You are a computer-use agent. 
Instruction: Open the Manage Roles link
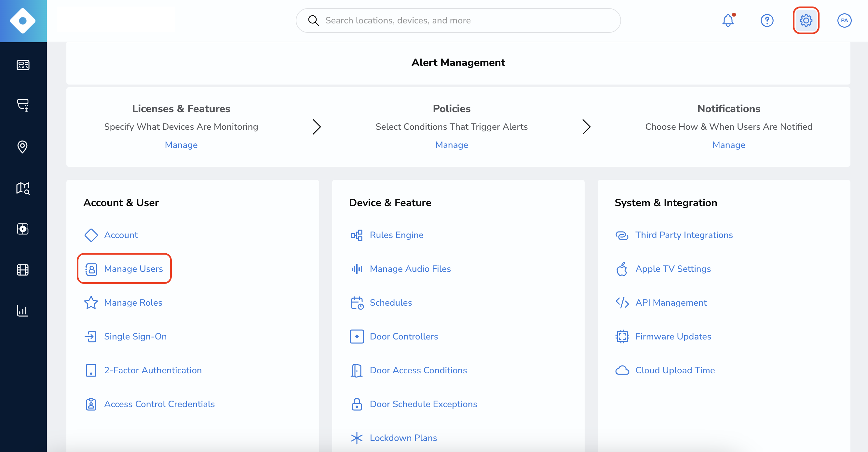133,302
